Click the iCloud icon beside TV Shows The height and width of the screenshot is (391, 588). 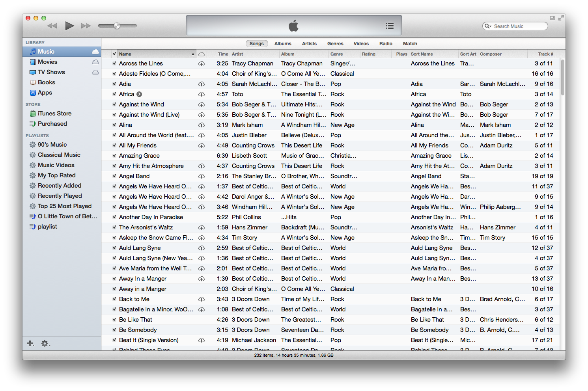(x=95, y=72)
